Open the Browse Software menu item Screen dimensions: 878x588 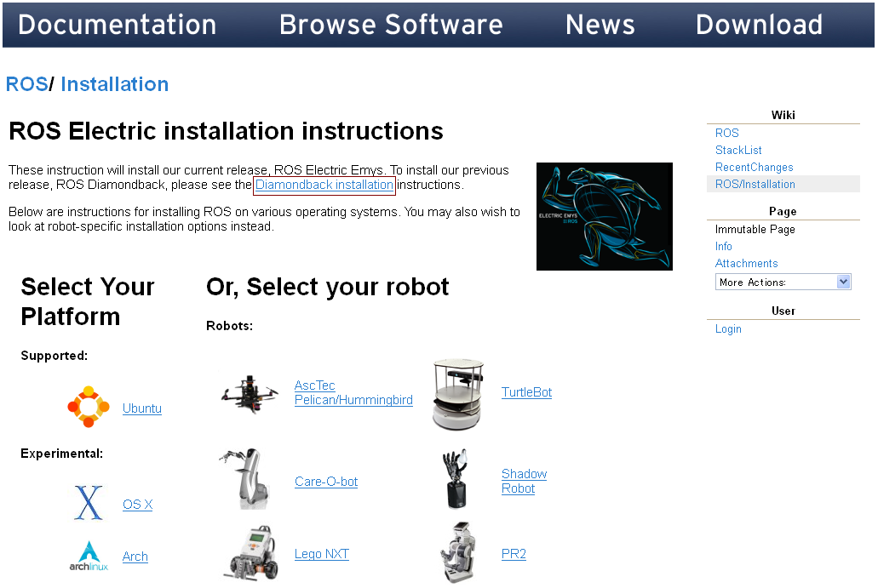pos(391,25)
